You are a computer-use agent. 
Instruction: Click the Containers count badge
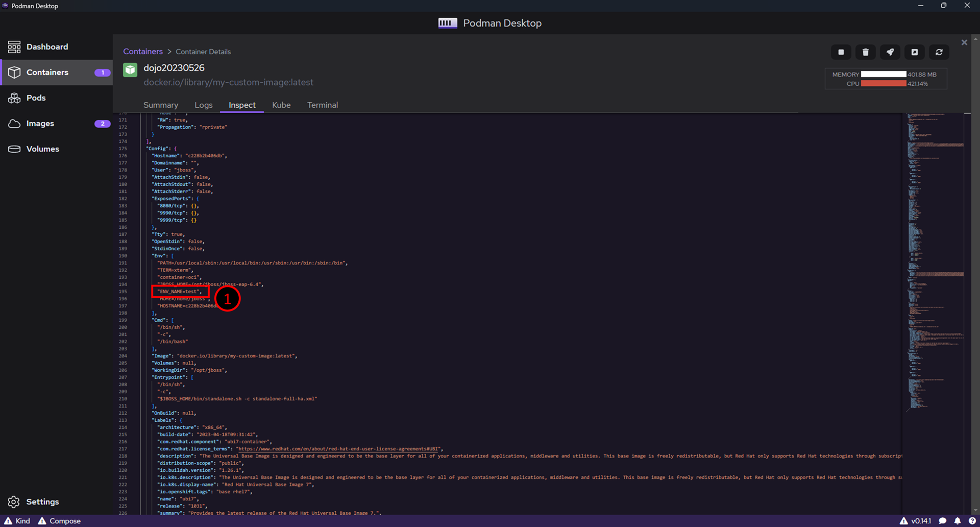pyautogui.click(x=103, y=73)
